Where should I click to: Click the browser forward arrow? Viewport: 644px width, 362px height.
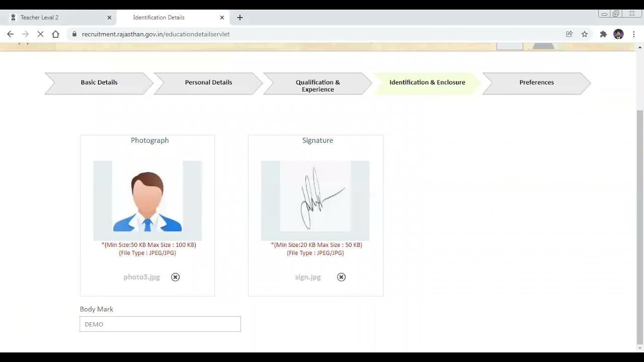click(26, 34)
